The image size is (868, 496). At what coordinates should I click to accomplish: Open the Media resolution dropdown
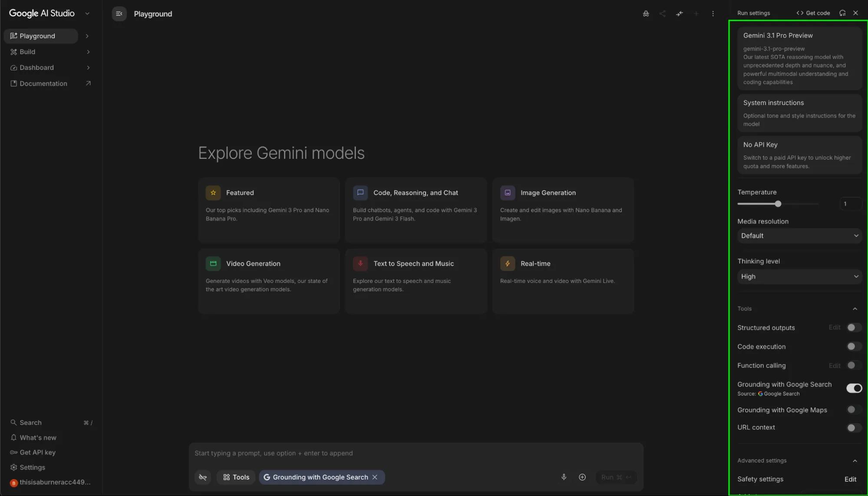click(x=799, y=236)
